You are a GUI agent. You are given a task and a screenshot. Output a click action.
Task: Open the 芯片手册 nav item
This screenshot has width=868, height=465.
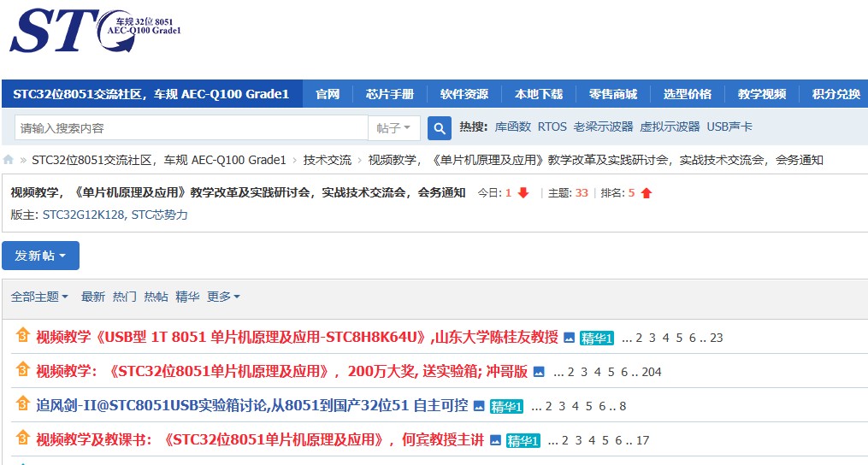(390, 94)
